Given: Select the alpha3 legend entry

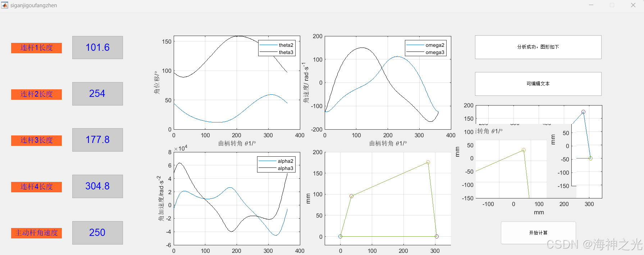Looking at the screenshot, I should click(x=276, y=168).
